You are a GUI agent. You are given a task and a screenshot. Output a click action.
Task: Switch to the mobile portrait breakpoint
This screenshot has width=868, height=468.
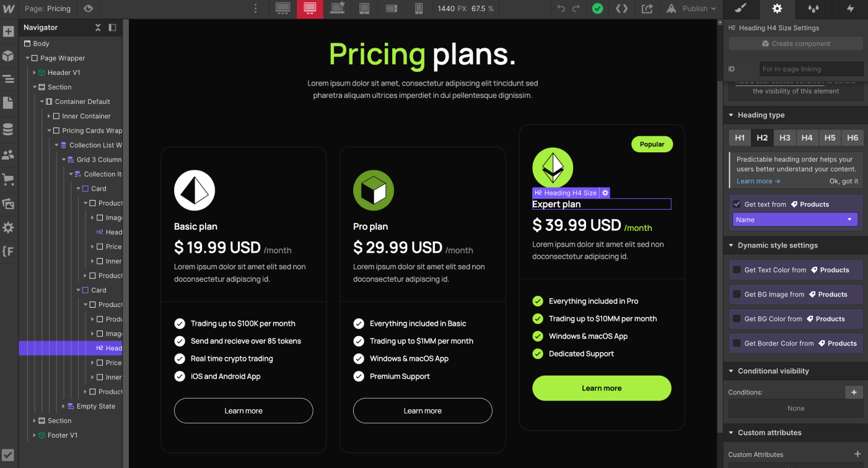point(419,9)
